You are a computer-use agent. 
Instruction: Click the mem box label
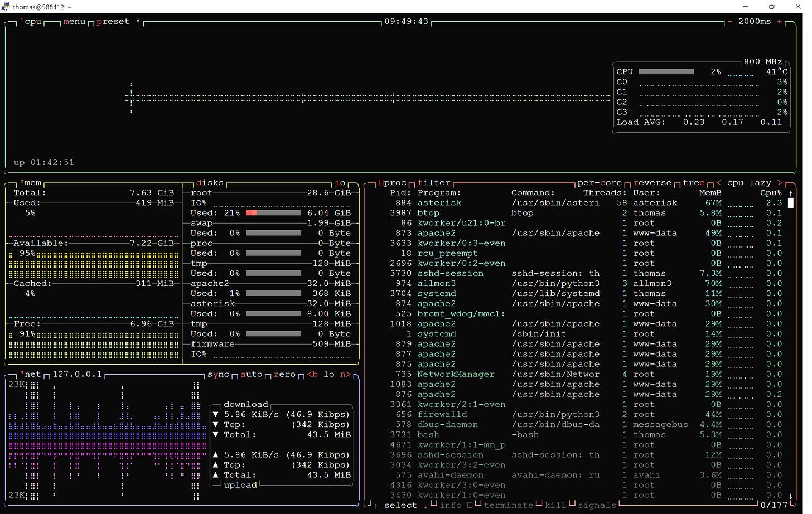pyautogui.click(x=31, y=183)
